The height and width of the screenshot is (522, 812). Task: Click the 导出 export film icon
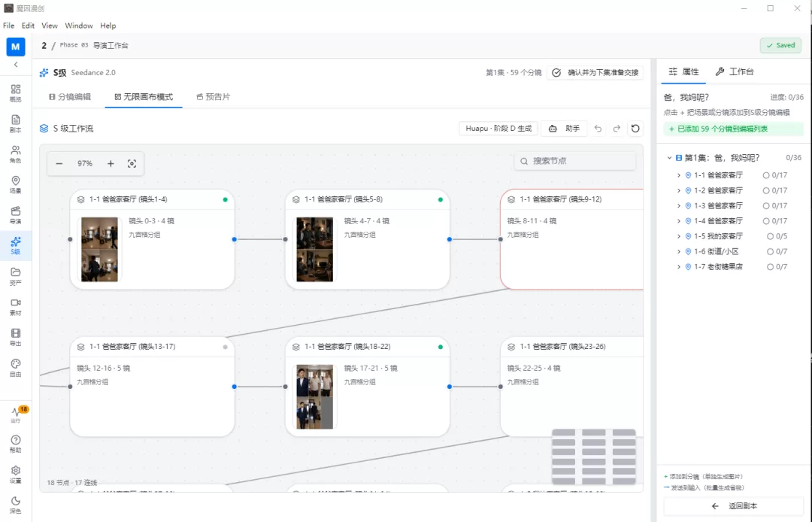(16, 337)
